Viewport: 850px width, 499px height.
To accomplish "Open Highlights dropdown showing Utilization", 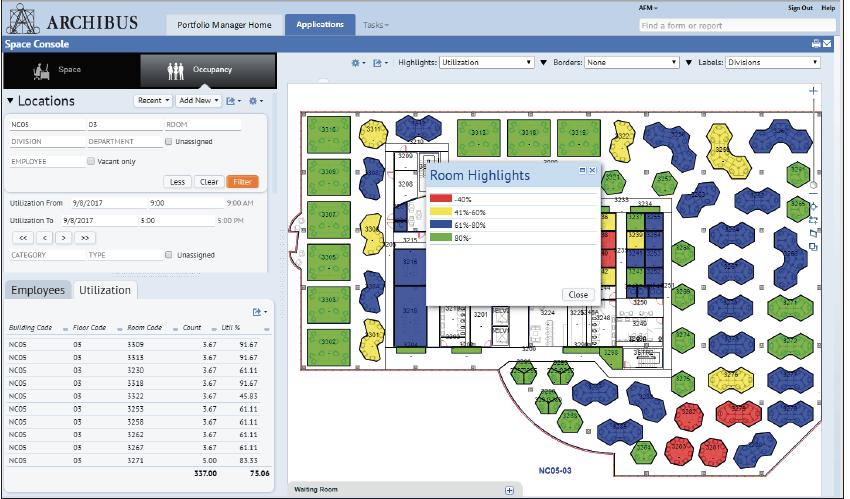I will tap(487, 63).
